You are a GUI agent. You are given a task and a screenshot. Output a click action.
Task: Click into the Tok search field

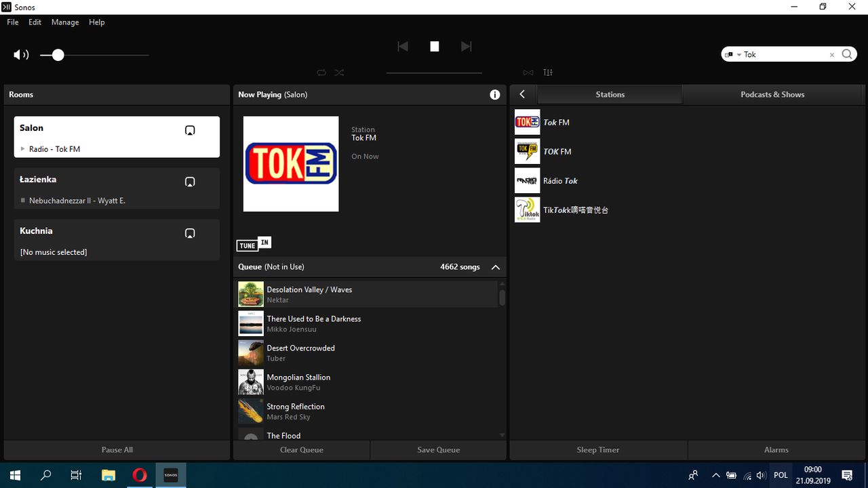pyautogui.click(x=785, y=55)
